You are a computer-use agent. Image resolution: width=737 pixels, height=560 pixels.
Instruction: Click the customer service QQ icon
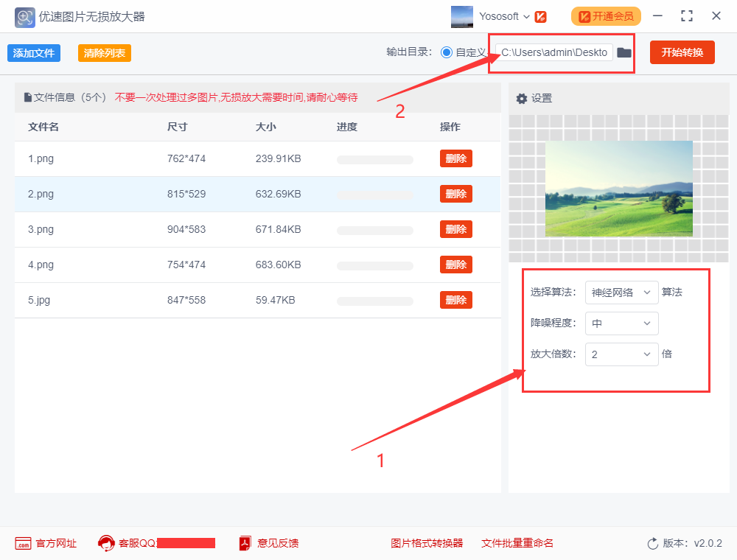(106, 543)
